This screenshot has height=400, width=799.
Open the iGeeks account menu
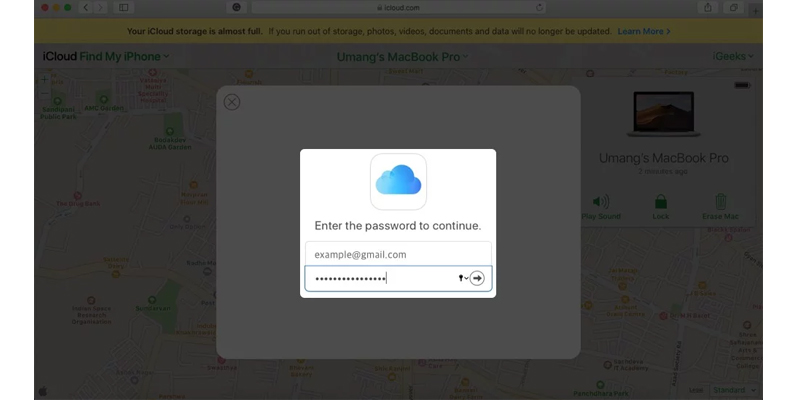(x=733, y=57)
